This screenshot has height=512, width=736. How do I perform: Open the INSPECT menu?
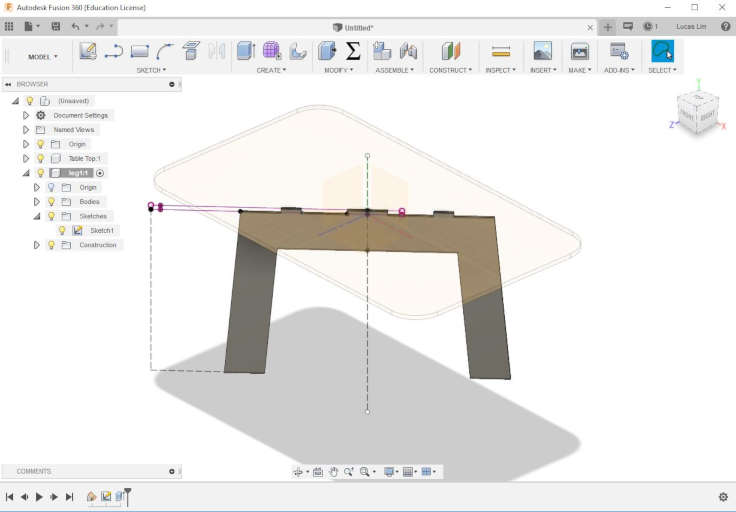501,70
